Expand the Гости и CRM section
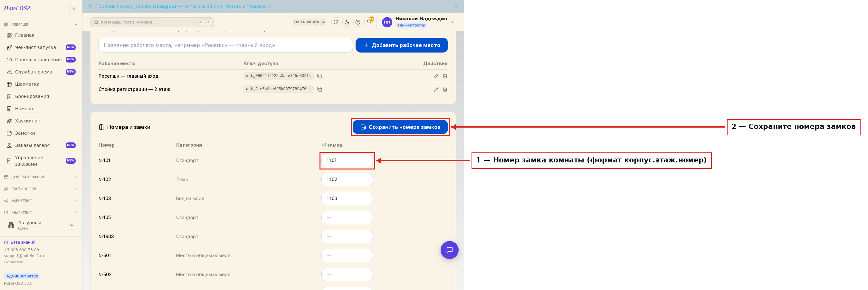The image size is (868, 290). pyautogui.click(x=41, y=189)
